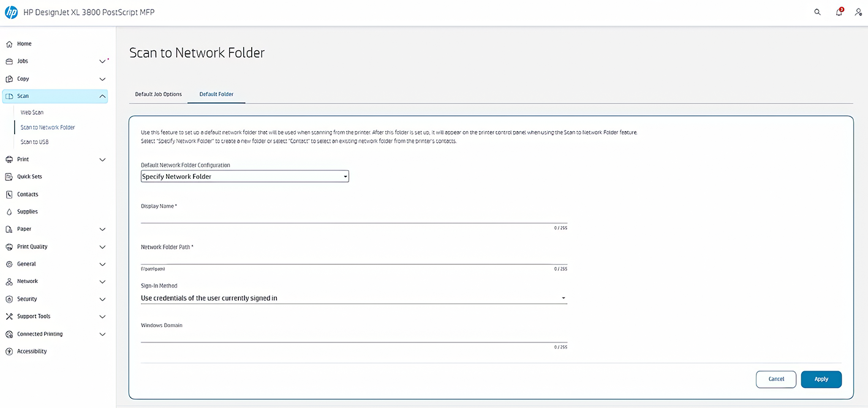Click the Home icon in the sidebar

[x=9, y=43]
